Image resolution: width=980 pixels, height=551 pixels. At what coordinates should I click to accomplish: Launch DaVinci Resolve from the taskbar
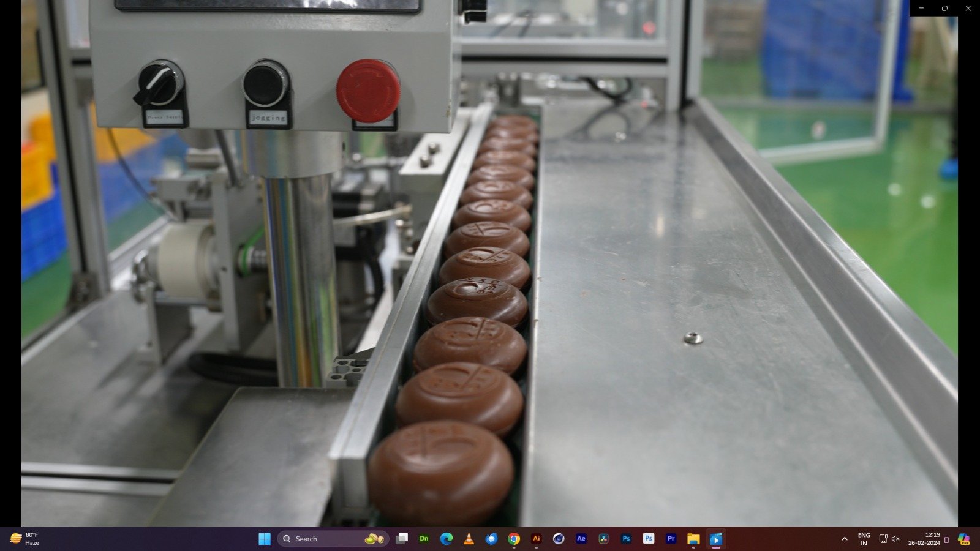(x=604, y=539)
